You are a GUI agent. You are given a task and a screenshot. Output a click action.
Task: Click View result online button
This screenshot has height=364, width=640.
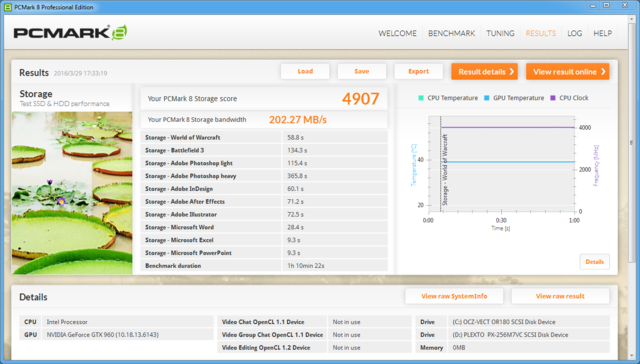pyautogui.click(x=568, y=72)
